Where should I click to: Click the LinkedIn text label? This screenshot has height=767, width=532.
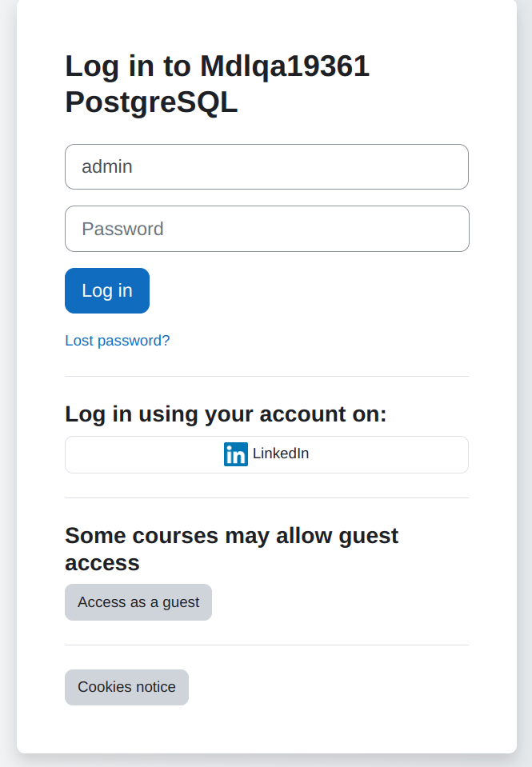click(281, 453)
